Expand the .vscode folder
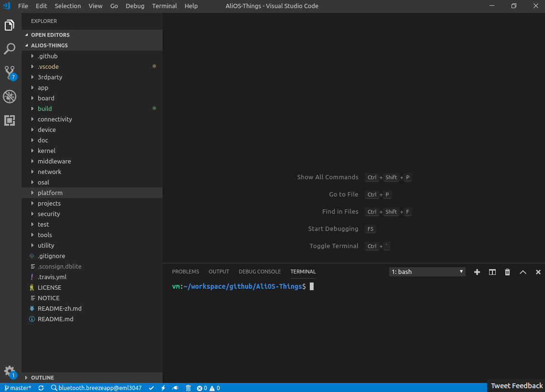545x392 pixels. 92,66
